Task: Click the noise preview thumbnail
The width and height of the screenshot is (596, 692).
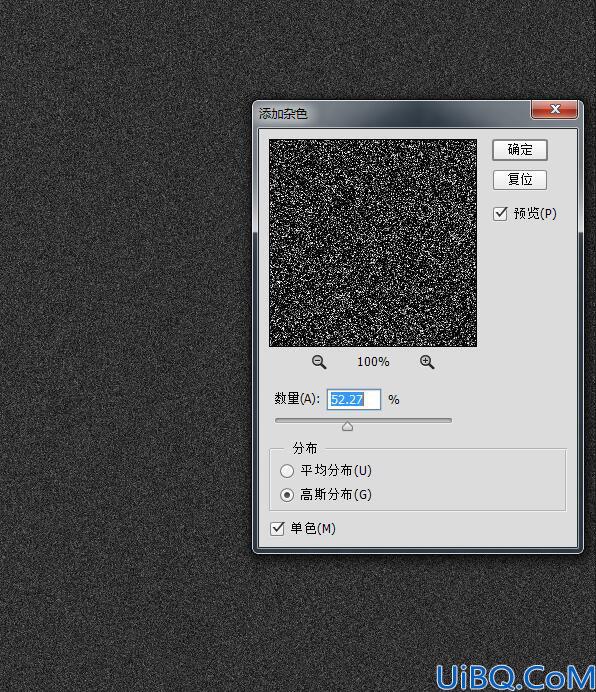Action: [x=373, y=243]
